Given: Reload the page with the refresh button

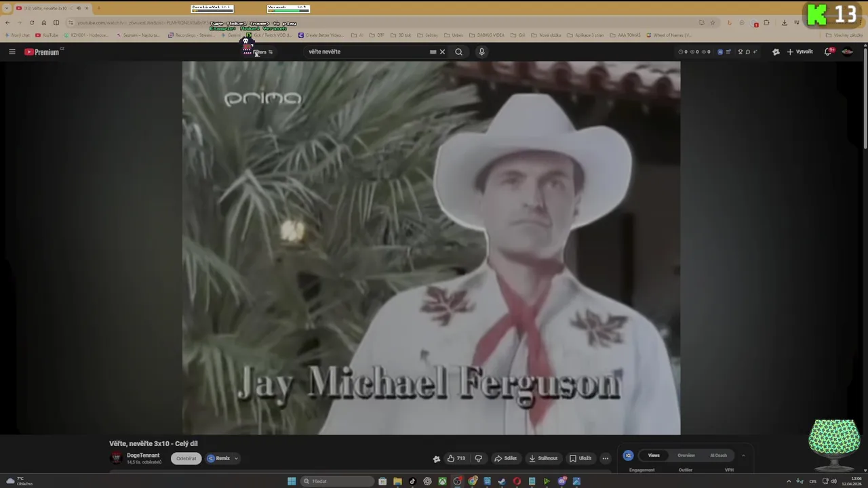Looking at the screenshot, I should (32, 22).
